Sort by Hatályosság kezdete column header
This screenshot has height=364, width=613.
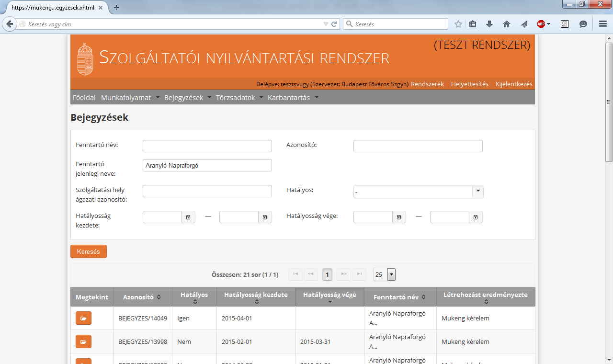click(x=256, y=297)
